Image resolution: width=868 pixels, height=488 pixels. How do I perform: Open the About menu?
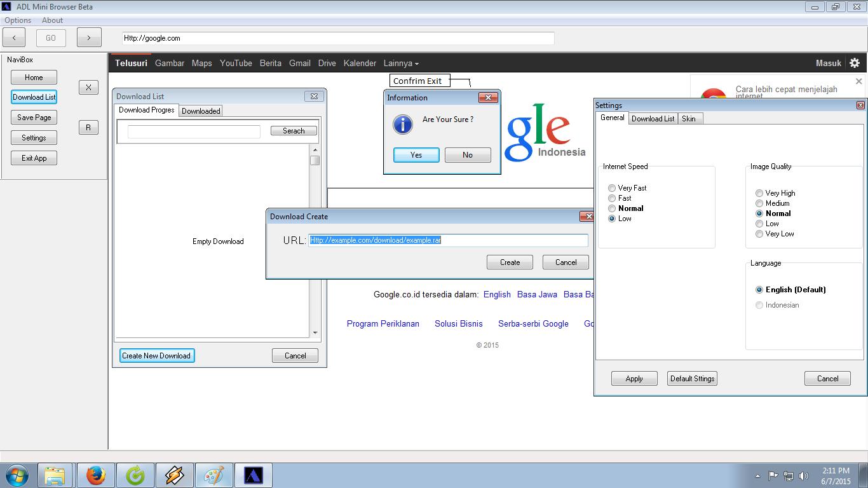click(x=53, y=20)
